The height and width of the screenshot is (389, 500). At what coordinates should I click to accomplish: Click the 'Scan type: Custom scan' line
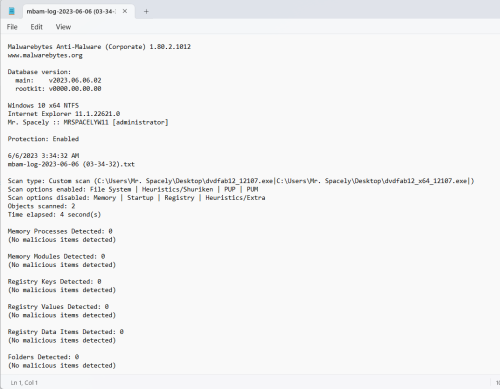click(x=241, y=181)
